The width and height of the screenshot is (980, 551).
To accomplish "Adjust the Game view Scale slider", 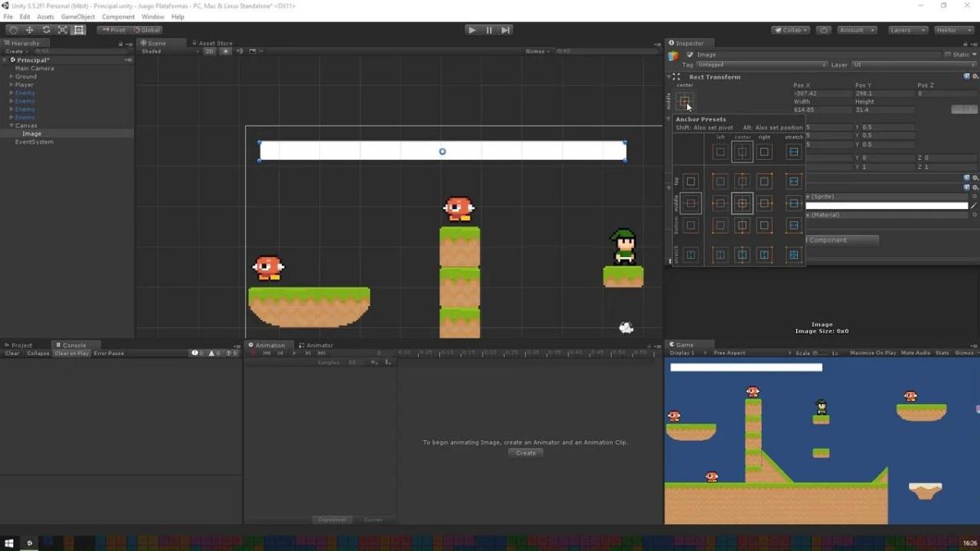I will (820, 353).
